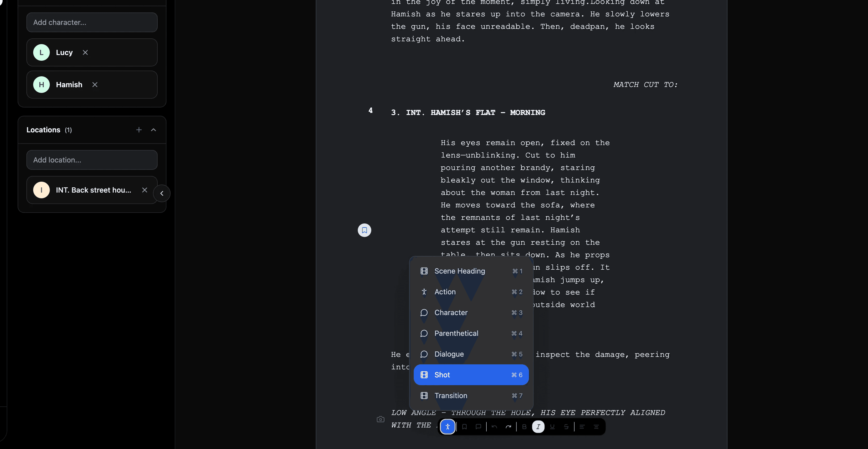This screenshot has height=449, width=868.
Task: Add a new location with plus icon
Action: (139, 130)
